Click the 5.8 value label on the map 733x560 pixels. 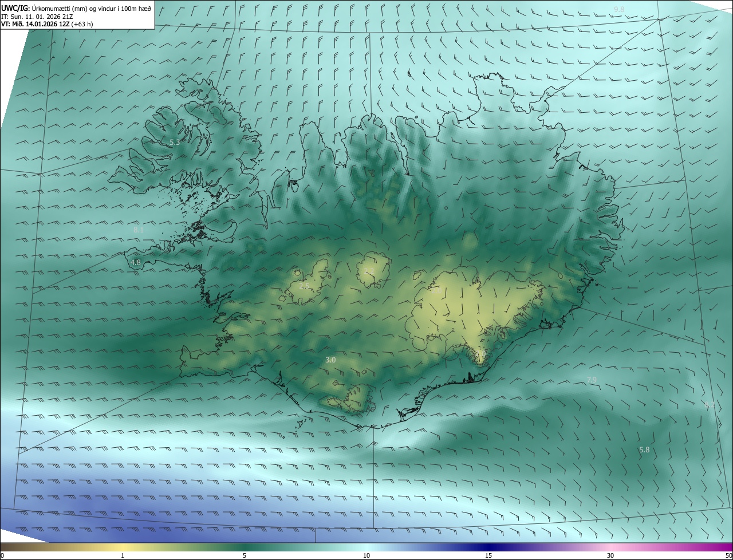tap(644, 450)
